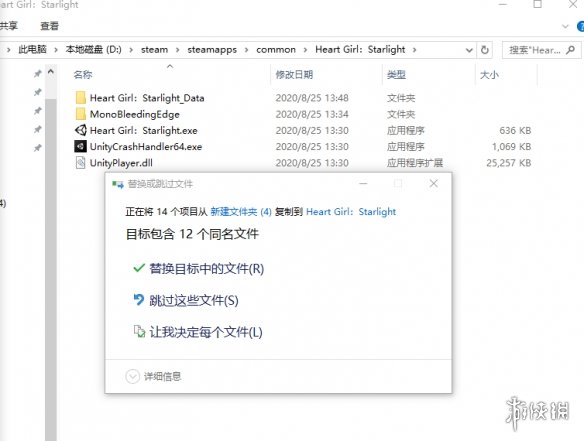Screen dimensions: 584x441
Task: Expand chevron after 此电脑 in breadcrumb
Action: click(x=56, y=50)
